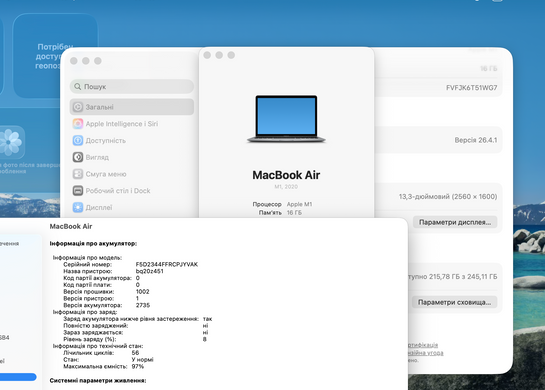The height and width of the screenshot is (390, 545).
Task: Click the Версія 26.4.1 text
Action: click(x=476, y=140)
